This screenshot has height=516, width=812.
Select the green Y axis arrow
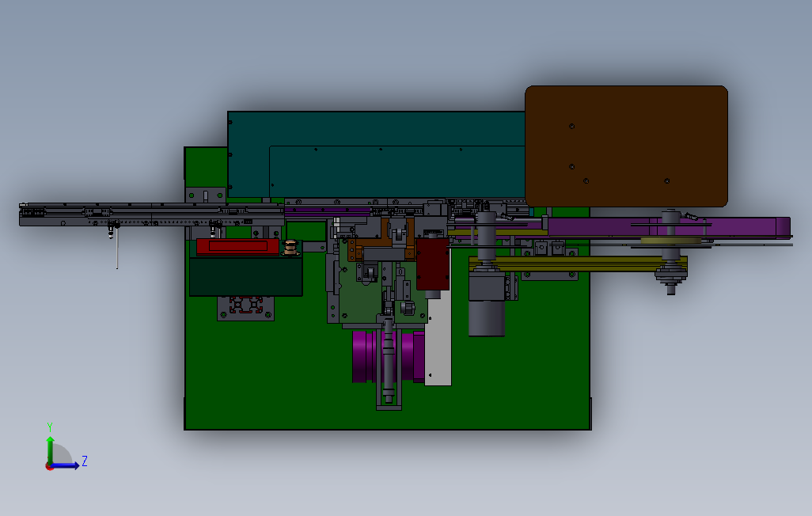click(50, 450)
